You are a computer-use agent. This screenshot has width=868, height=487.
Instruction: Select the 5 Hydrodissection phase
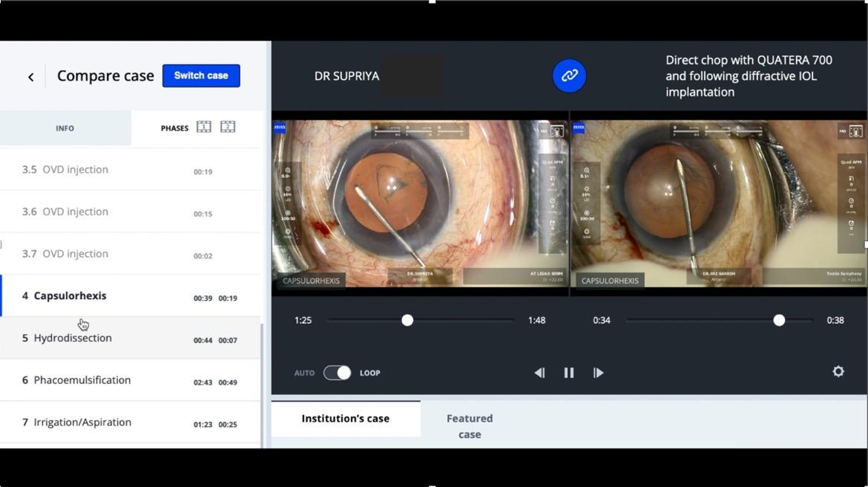[x=130, y=338]
